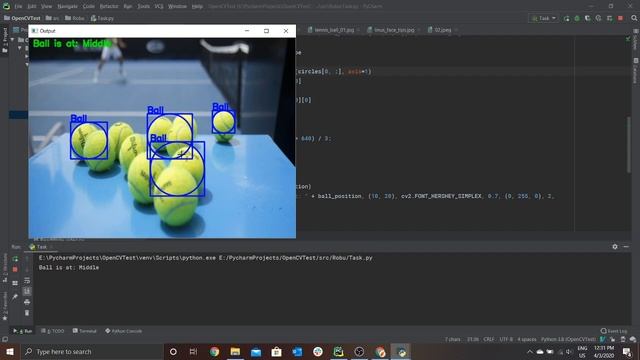Open PyCharm icon on the taskbar

338,352
